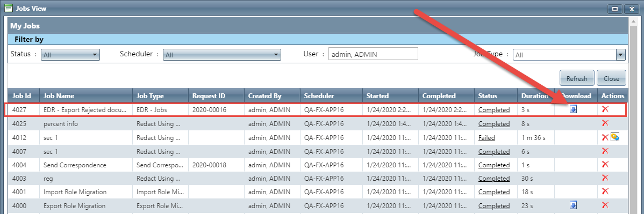644x214 pixels.
Task: Open the Status filter dropdown
Action: [x=70, y=55]
